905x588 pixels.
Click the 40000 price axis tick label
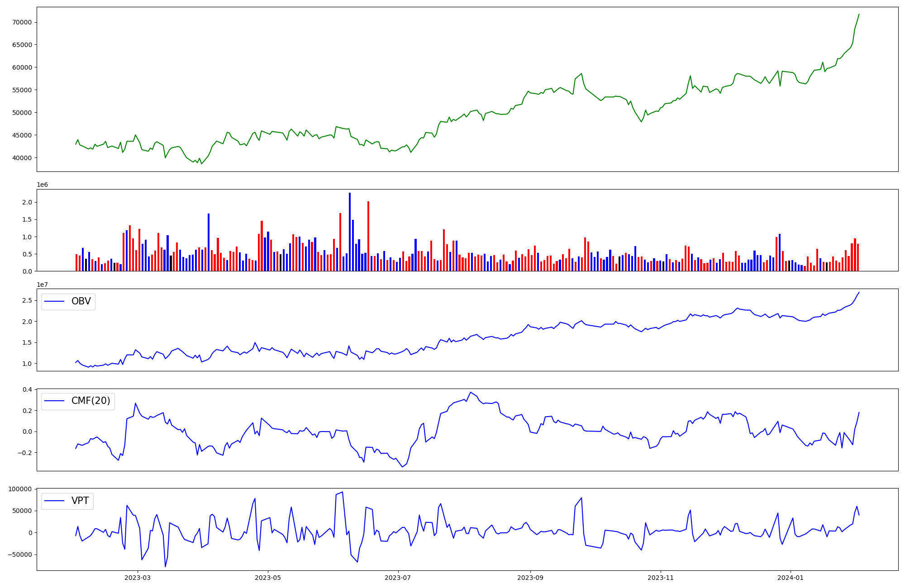pyautogui.click(x=21, y=158)
